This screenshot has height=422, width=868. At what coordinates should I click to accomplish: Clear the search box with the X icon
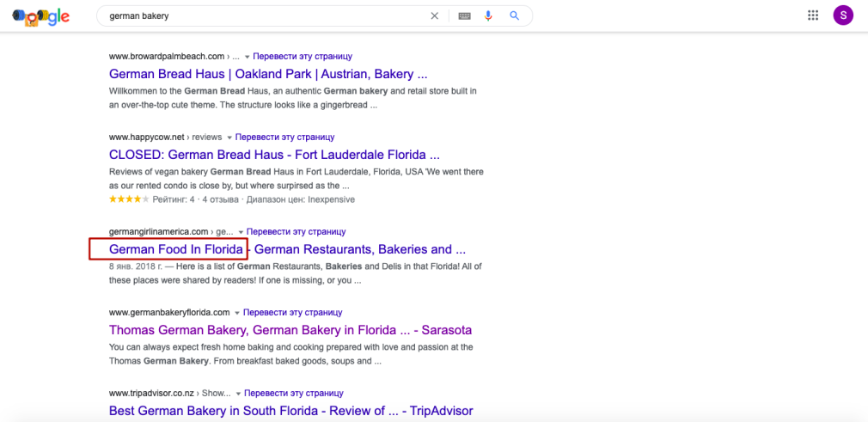point(434,15)
